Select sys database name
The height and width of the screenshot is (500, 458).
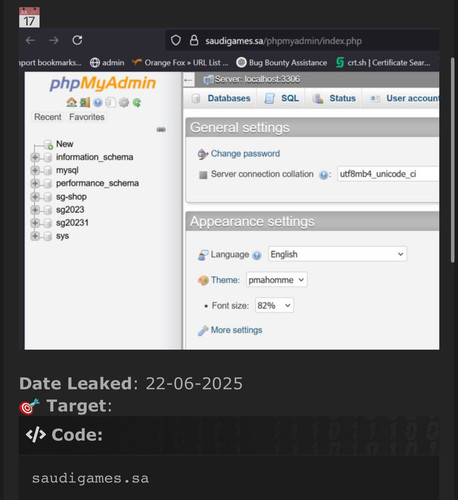62,236
